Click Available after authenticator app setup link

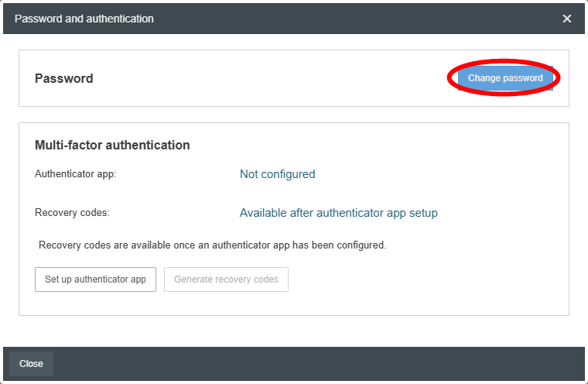[x=338, y=213]
